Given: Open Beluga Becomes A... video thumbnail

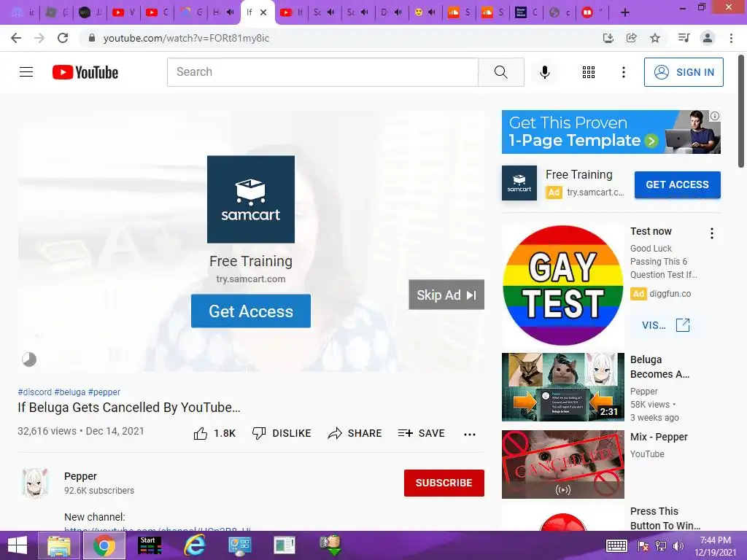Looking at the screenshot, I should pyautogui.click(x=562, y=387).
